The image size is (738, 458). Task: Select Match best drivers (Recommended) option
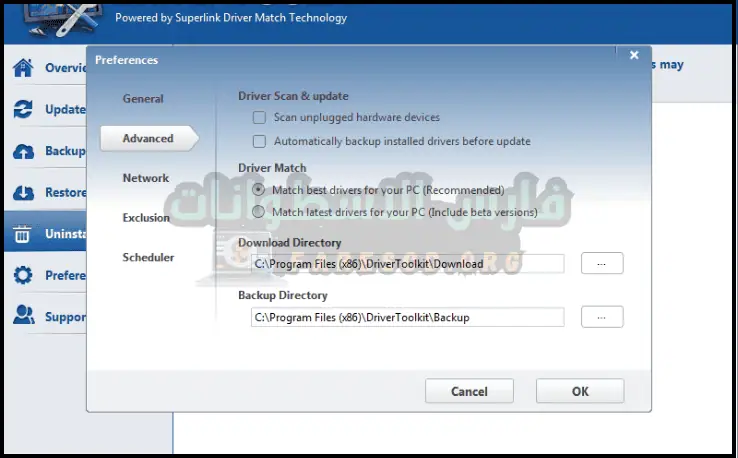260,189
